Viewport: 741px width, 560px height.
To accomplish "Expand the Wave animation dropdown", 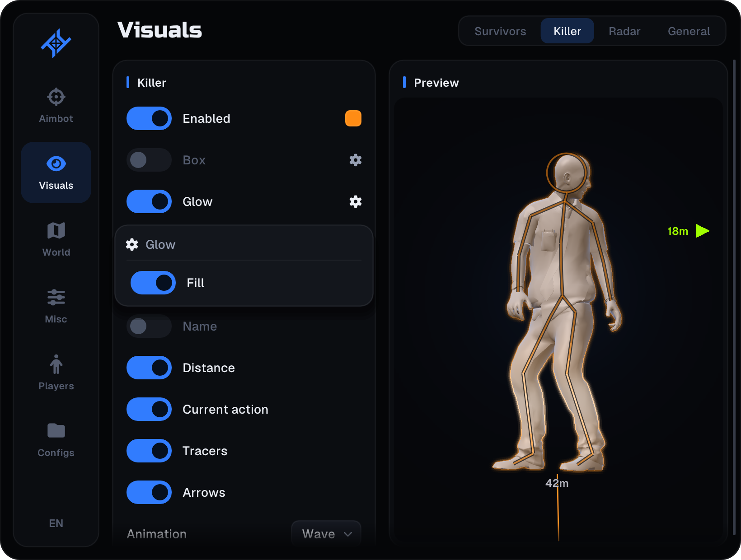I will 326,534.
